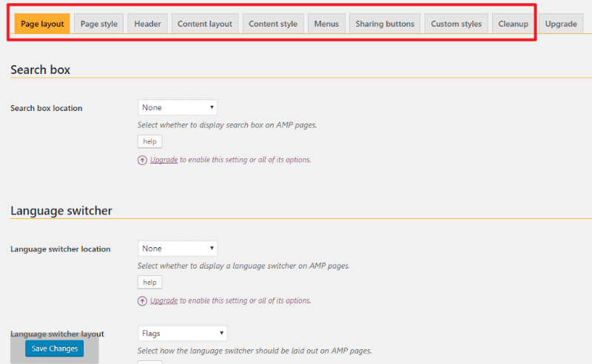Go to the Menus tab

[326, 24]
